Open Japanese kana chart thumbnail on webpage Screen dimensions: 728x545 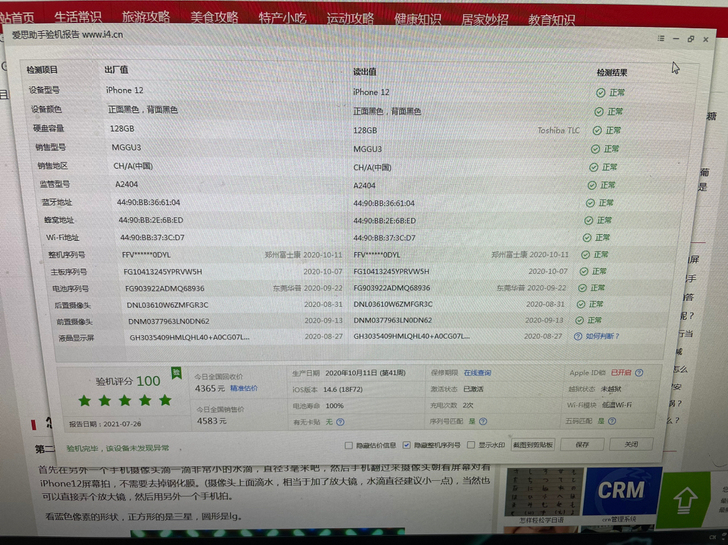(x=544, y=493)
